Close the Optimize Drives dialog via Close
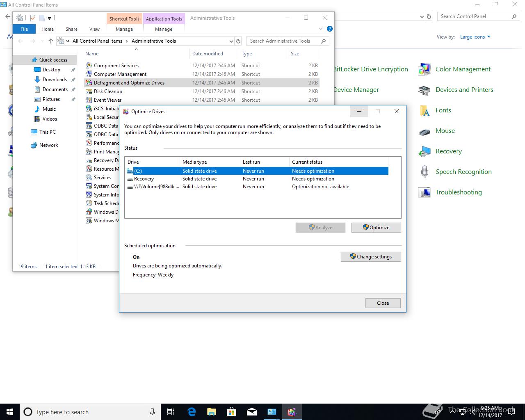525x420 pixels. pos(383,303)
